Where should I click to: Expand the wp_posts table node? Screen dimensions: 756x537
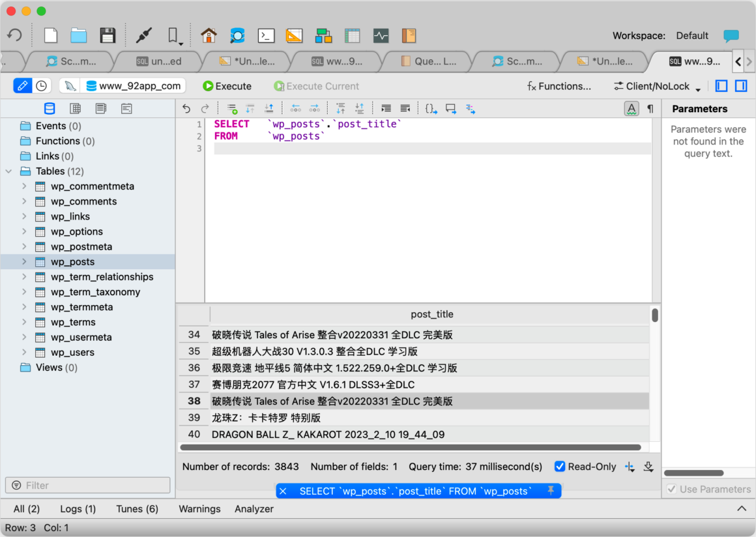(24, 261)
